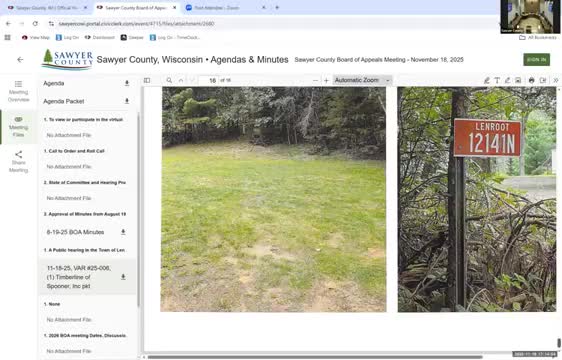Switch to the first Sawyer County browser tab
Image resolution: width=562 pixels, height=360 pixels.
pos(47,8)
